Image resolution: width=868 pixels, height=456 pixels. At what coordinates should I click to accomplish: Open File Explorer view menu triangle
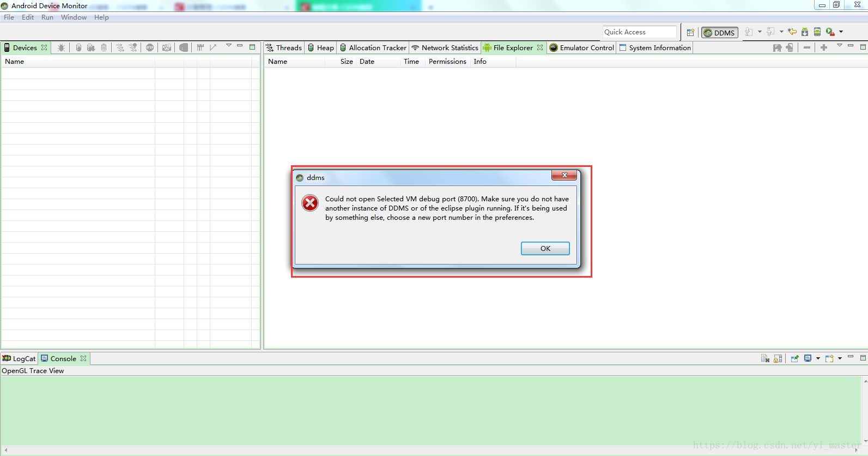840,46
